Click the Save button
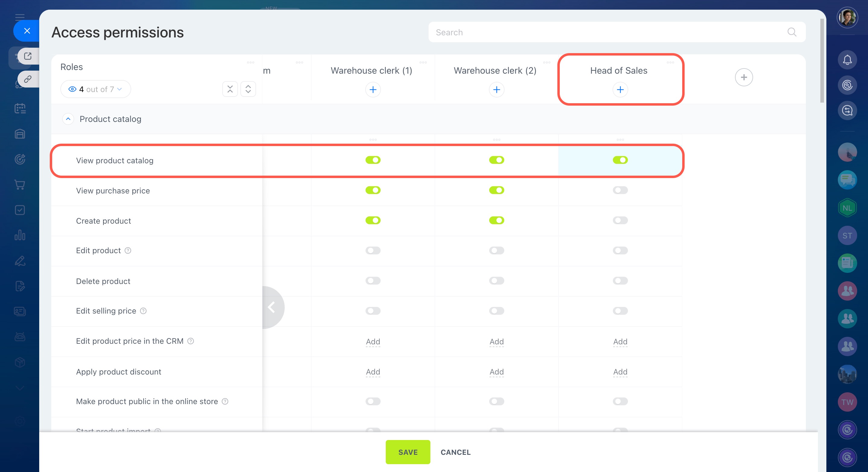 click(407, 452)
